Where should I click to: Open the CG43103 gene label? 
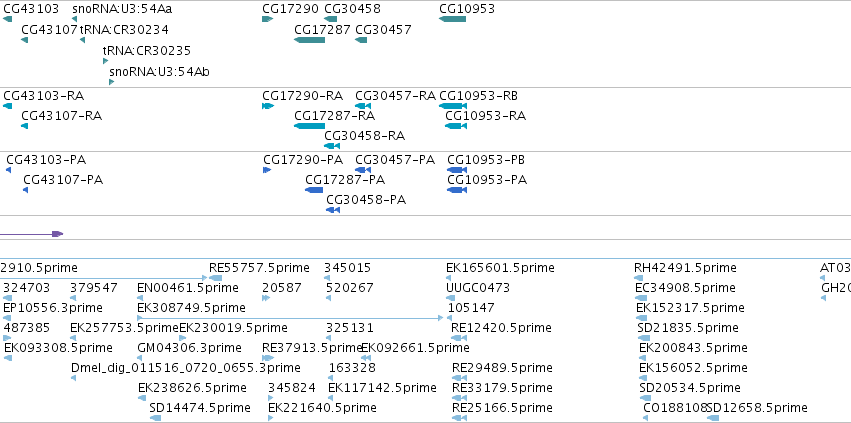pos(31,9)
